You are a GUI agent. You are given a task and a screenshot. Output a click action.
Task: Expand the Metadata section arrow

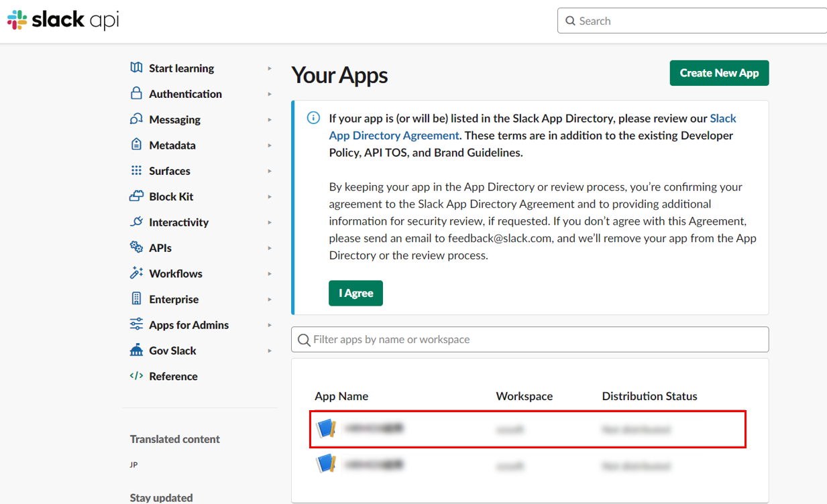coord(270,145)
